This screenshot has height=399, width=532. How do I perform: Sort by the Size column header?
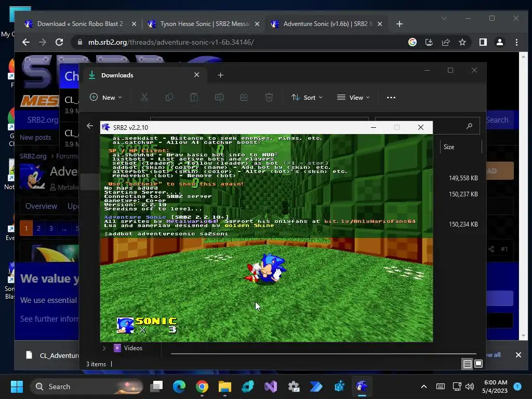461,147
